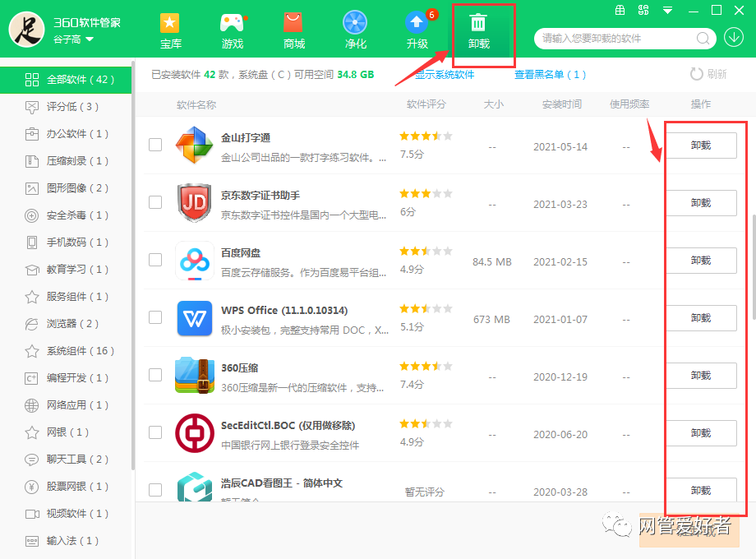Image resolution: width=756 pixels, height=559 pixels.
Task: Click the 刷新 refresh icon
Action: point(696,74)
